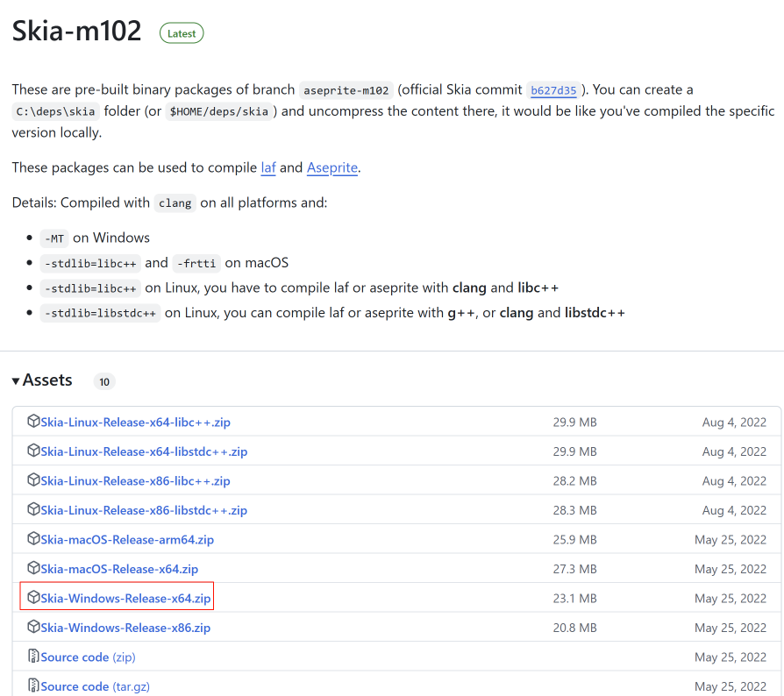Image resolution: width=784 pixels, height=696 pixels.
Task: Click package icon beside Skia-Linux-Release-x64-libstdc++.zip
Action: click(33, 451)
